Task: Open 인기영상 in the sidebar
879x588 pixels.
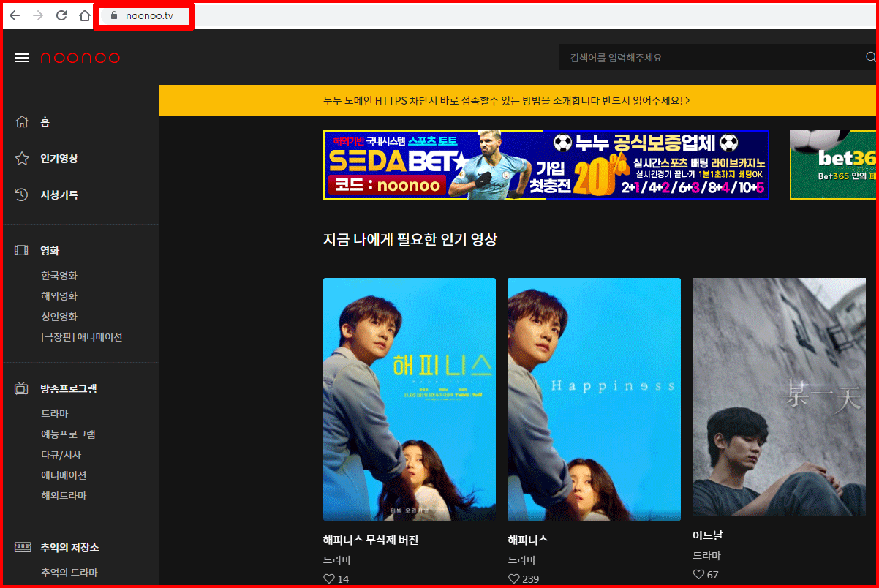Action: pyautogui.click(x=59, y=158)
